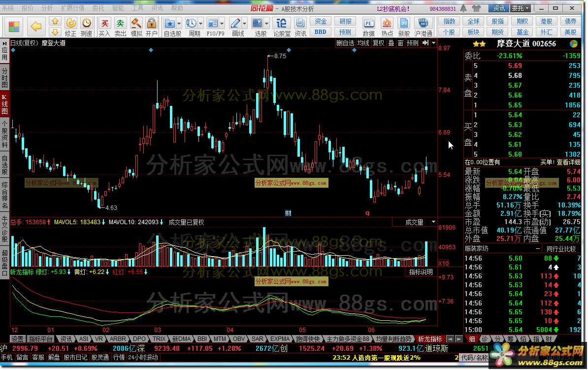Toggle the 复权 price adjustment button

(x=378, y=43)
